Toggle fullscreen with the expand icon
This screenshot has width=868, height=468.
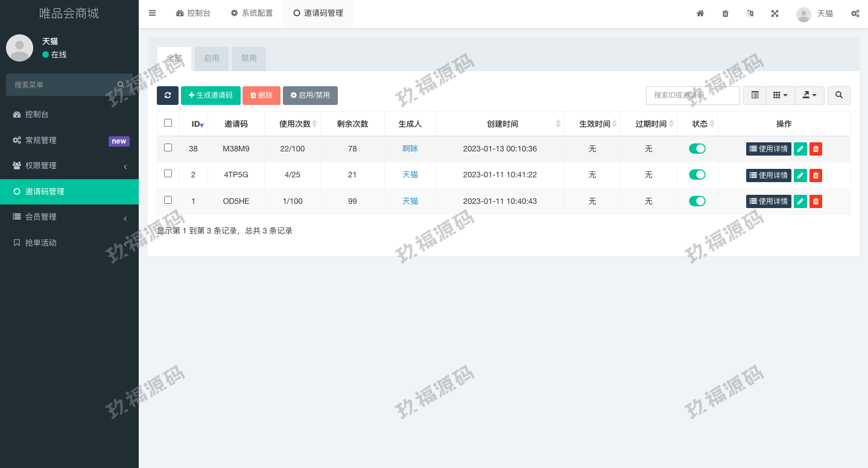(x=775, y=13)
